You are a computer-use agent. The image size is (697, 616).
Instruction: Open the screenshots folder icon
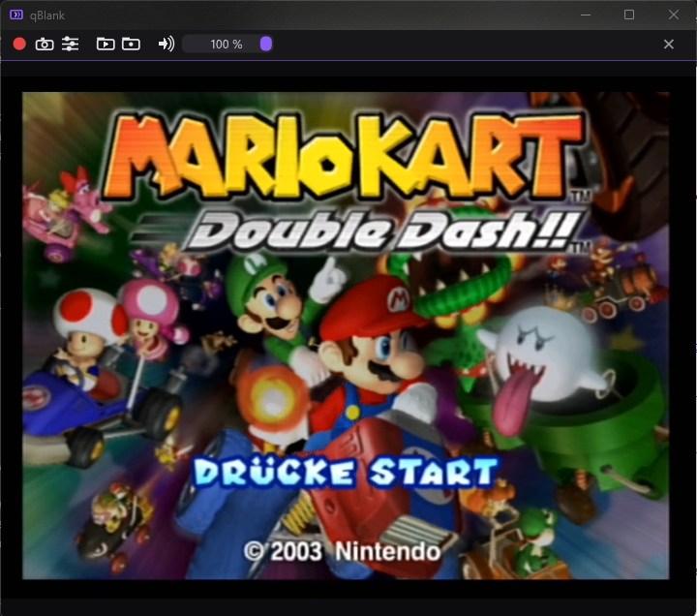pos(131,44)
